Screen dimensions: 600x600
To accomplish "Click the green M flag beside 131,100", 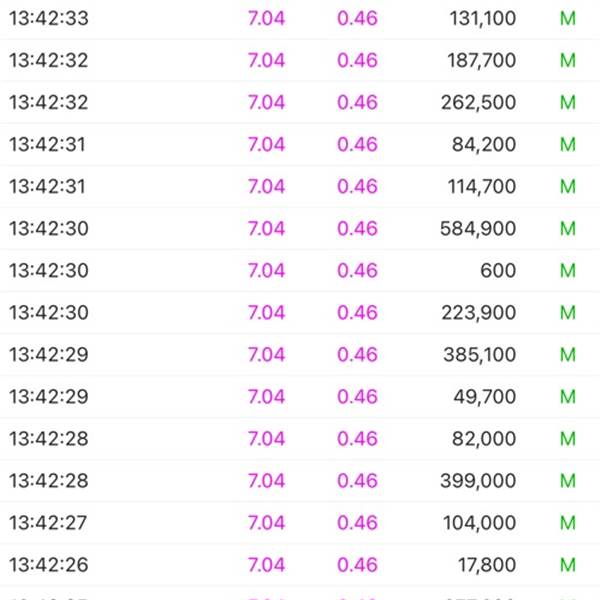I will coord(568,18).
